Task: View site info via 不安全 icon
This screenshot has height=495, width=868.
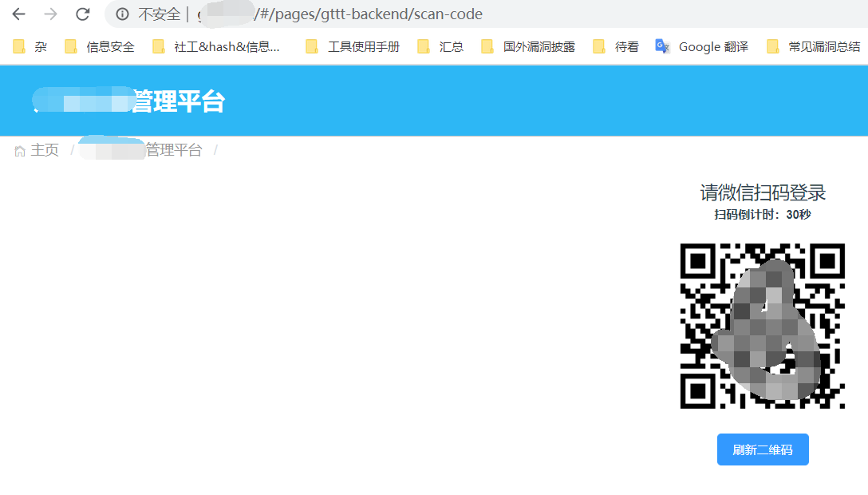Action: coord(122,14)
